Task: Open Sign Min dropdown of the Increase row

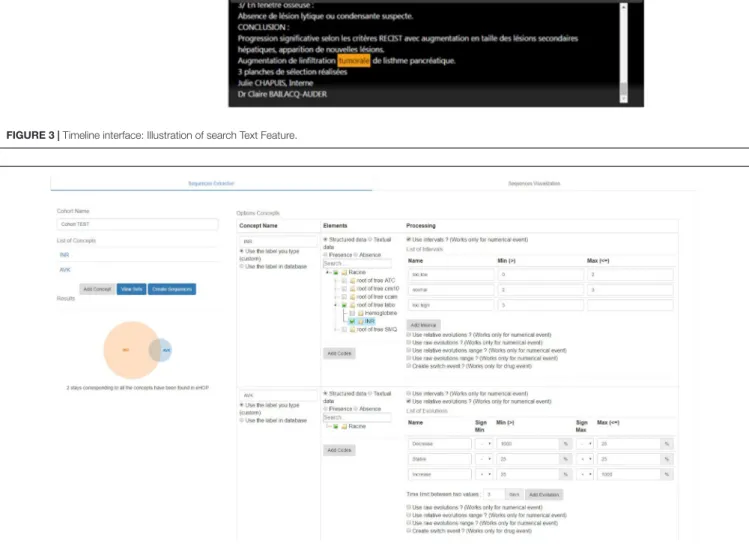Action: click(x=484, y=475)
